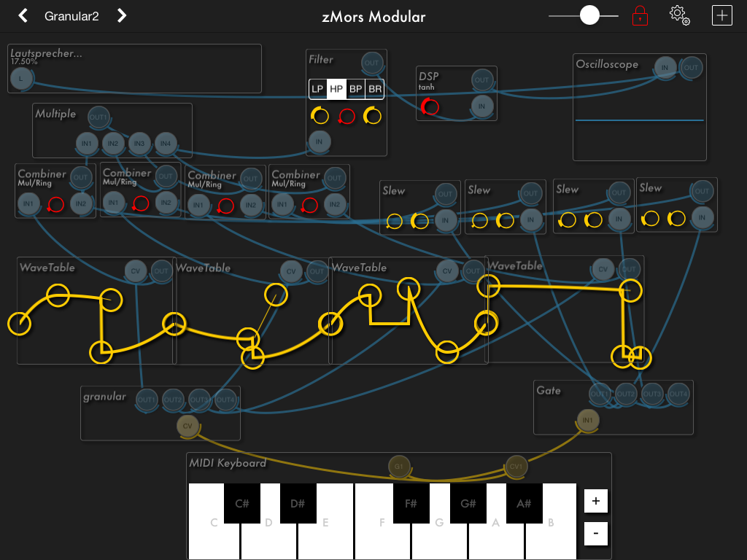747x560 pixels.
Task: Toggle the red lock icon
Action: pos(640,16)
